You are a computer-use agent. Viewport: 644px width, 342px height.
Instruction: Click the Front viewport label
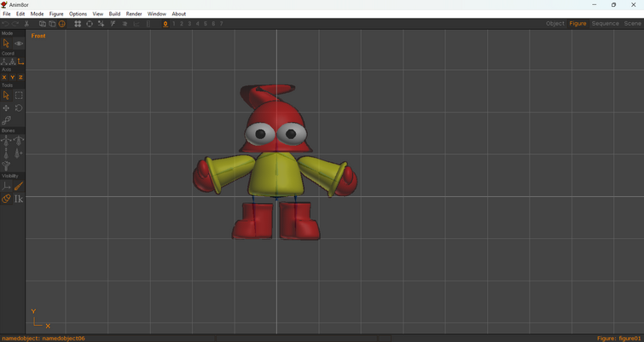point(38,36)
